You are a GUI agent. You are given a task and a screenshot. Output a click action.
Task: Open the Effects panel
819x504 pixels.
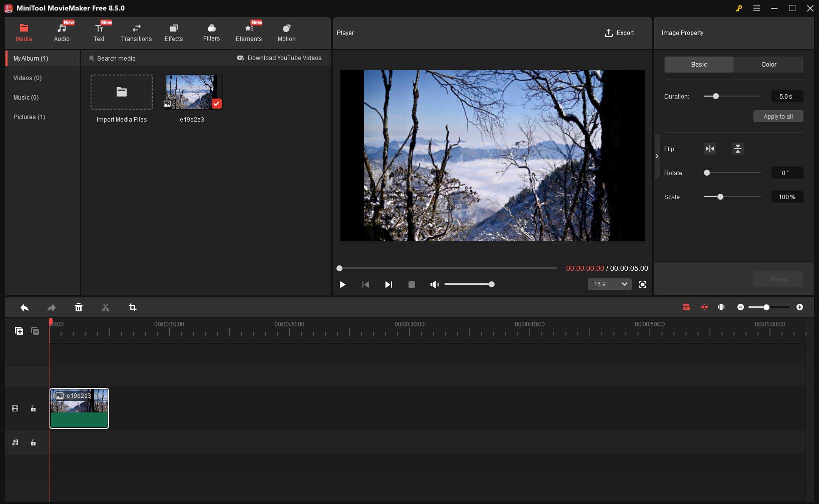coord(174,33)
